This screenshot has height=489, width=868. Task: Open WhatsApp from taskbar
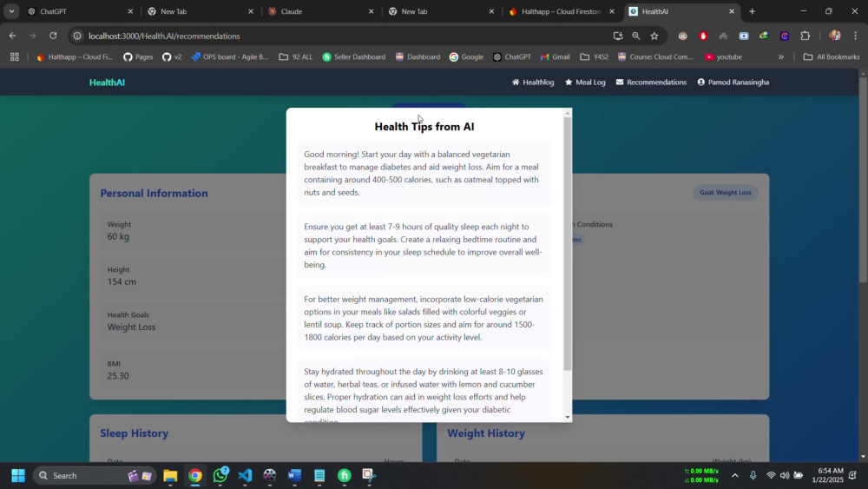220,475
